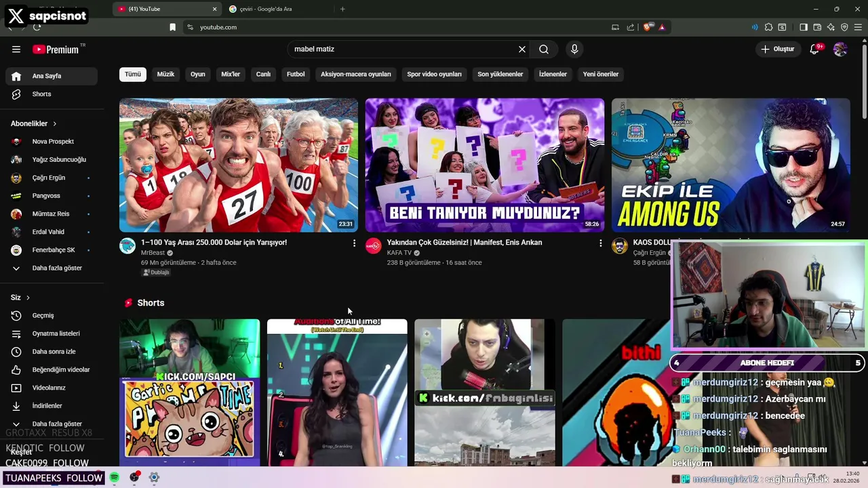Select the Tümü filter chip
868x488 pixels.
[133, 75]
